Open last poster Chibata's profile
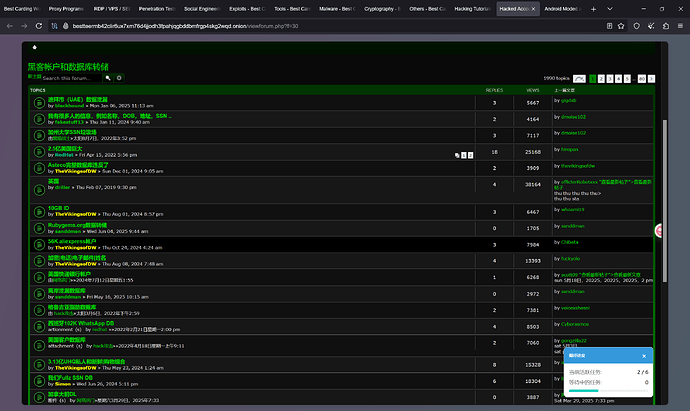 [x=569, y=242]
